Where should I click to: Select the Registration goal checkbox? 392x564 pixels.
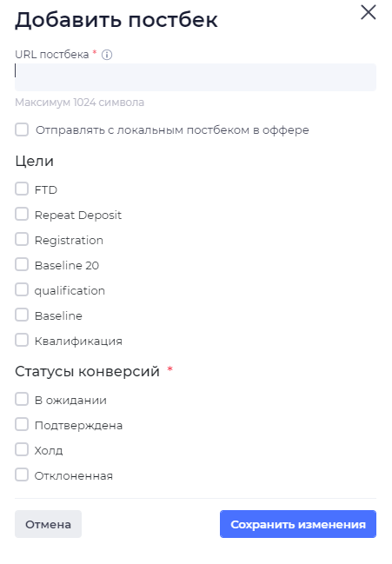pos(22,239)
